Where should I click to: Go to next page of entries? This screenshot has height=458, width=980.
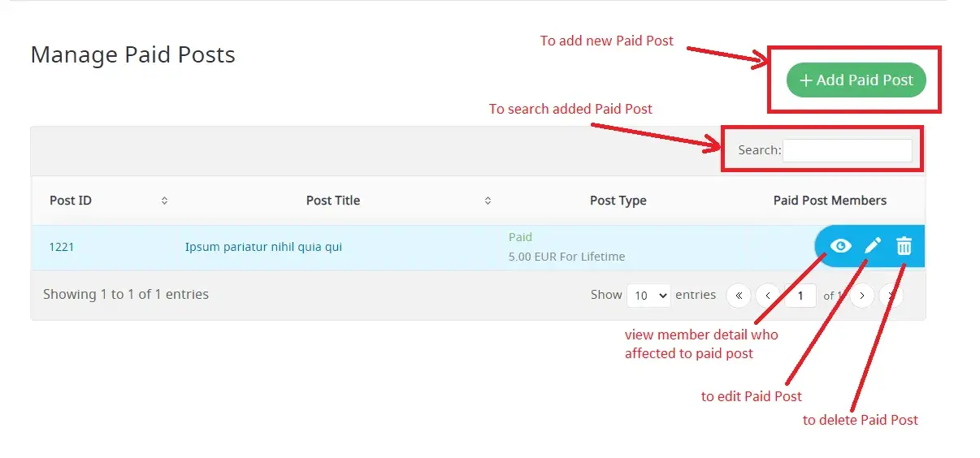tap(862, 296)
